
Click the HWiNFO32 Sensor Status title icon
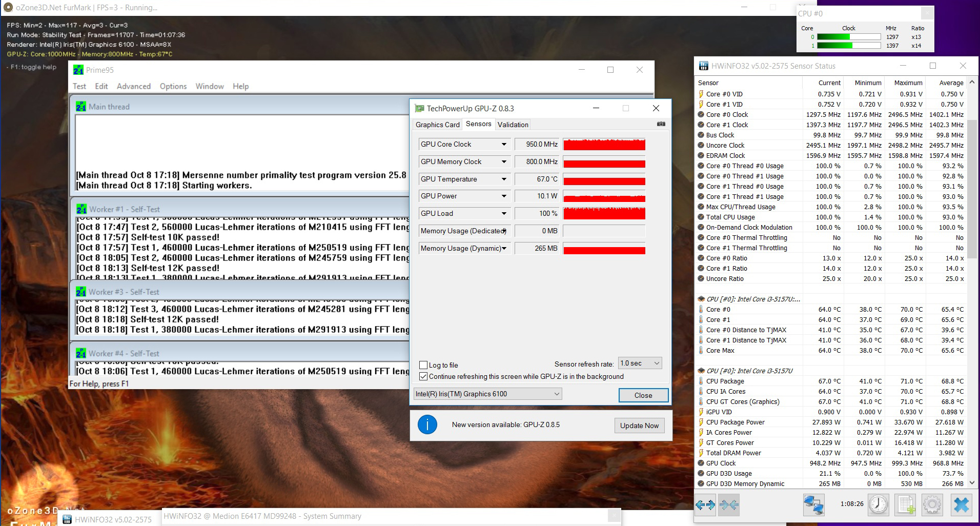(703, 66)
